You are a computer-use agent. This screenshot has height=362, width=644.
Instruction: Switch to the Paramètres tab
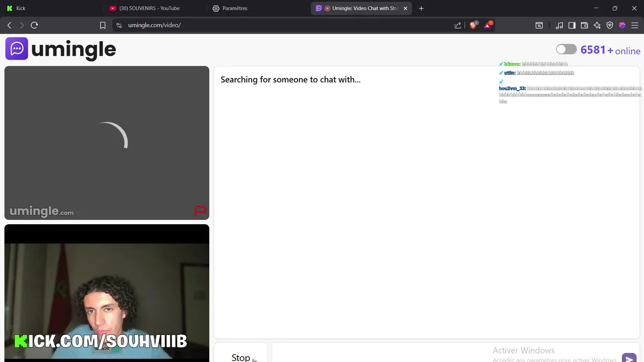pyautogui.click(x=258, y=8)
